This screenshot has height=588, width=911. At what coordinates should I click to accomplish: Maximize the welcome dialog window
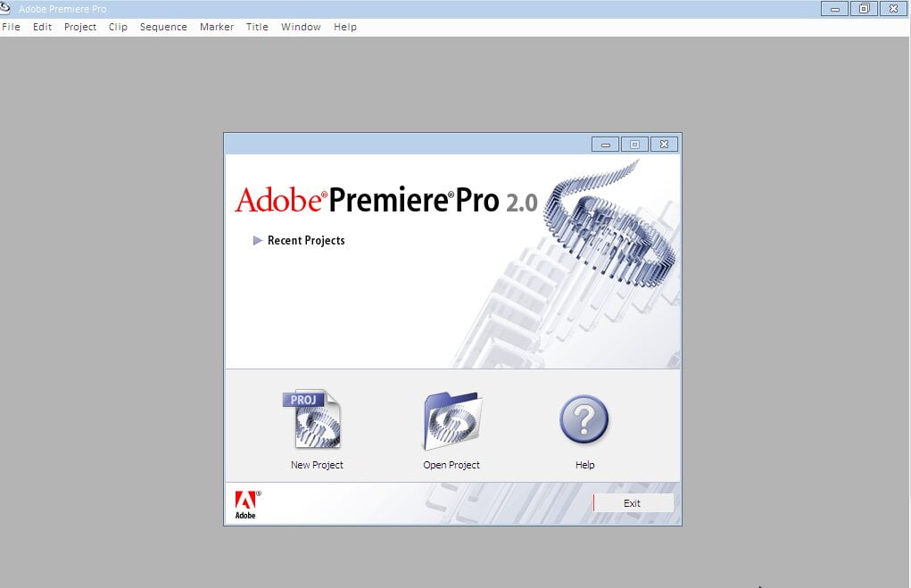pyautogui.click(x=634, y=144)
